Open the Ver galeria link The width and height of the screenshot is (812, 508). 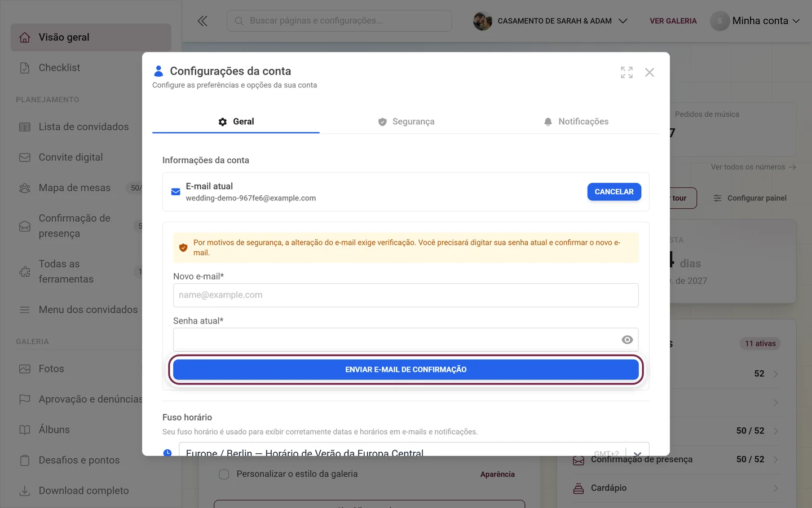[673, 21]
